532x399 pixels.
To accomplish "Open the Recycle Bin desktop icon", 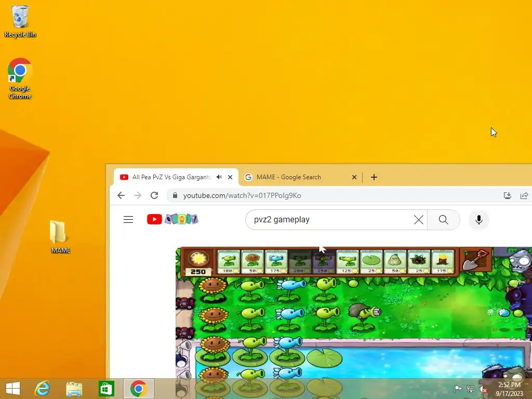I will click(20, 20).
